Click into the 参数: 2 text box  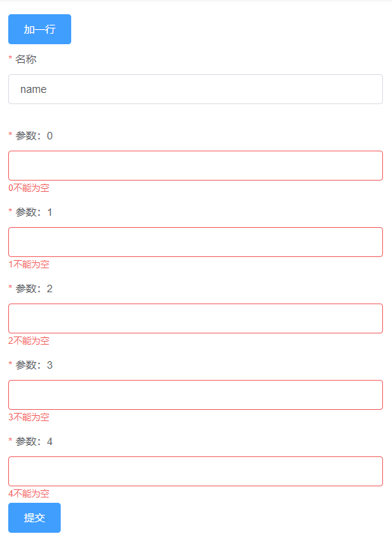click(x=196, y=318)
